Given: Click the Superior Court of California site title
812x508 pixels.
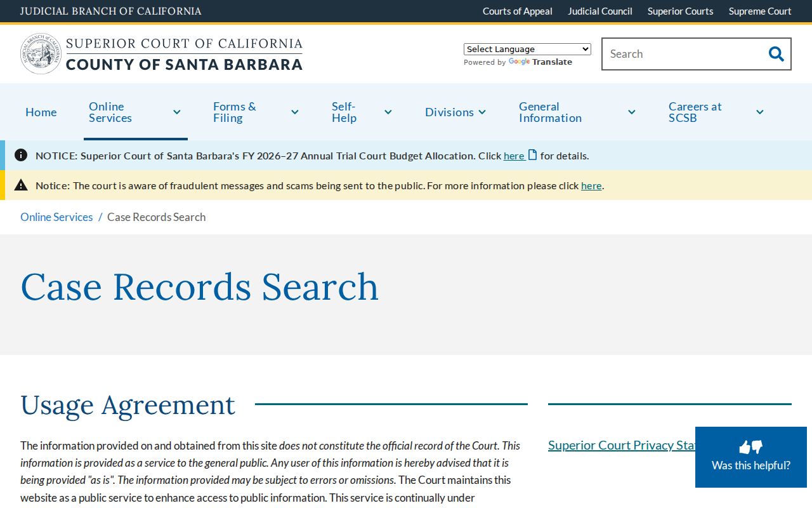Looking at the screenshot, I should coord(184,54).
